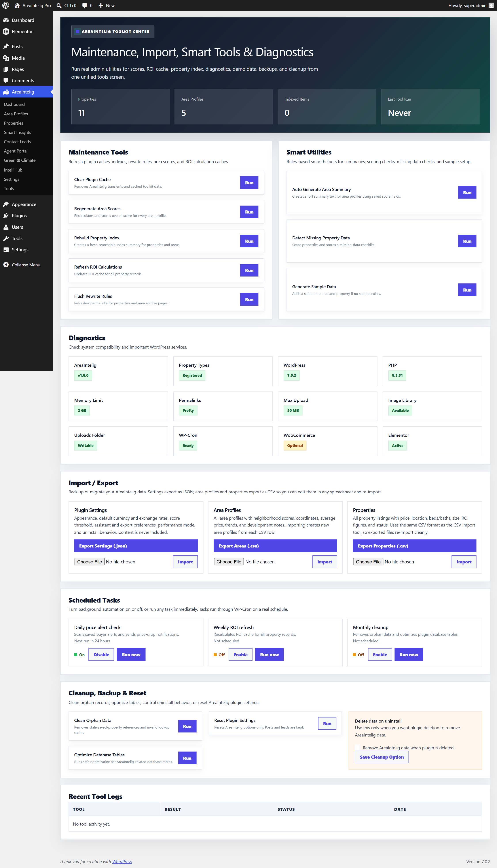Run Clear Plugin Cache
The width and height of the screenshot is (497, 868).
pyautogui.click(x=249, y=183)
